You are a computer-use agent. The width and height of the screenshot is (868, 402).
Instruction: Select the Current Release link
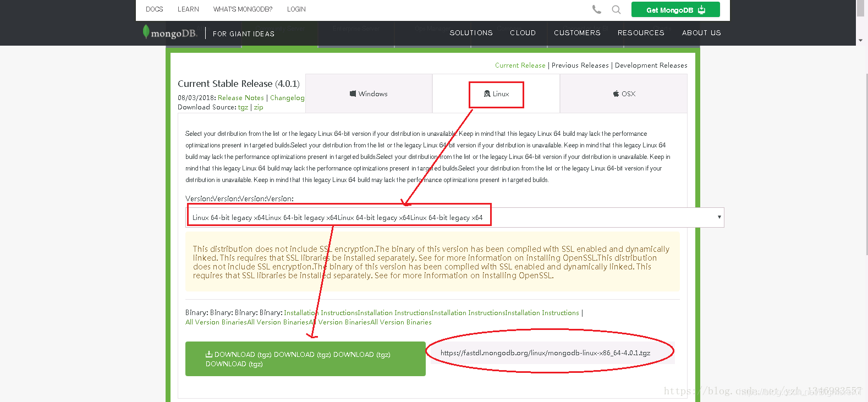tap(520, 65)
